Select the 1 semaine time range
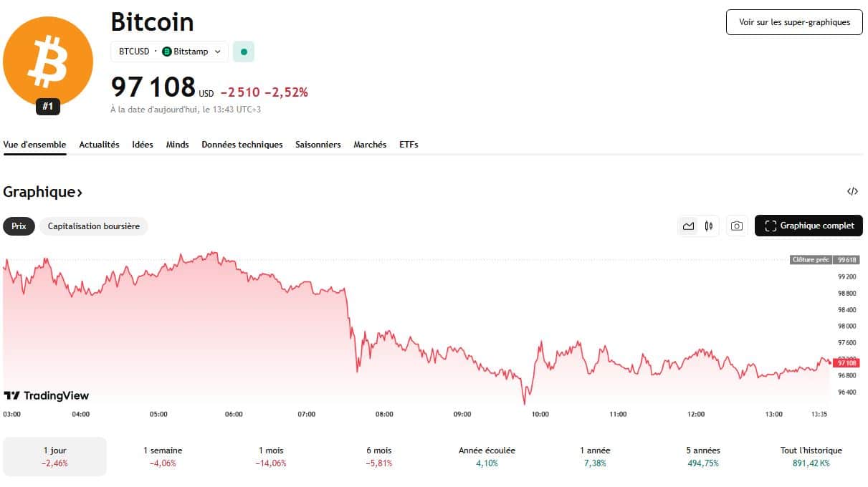The width and height of the screenshot is (868, 487). coord(163,456)
